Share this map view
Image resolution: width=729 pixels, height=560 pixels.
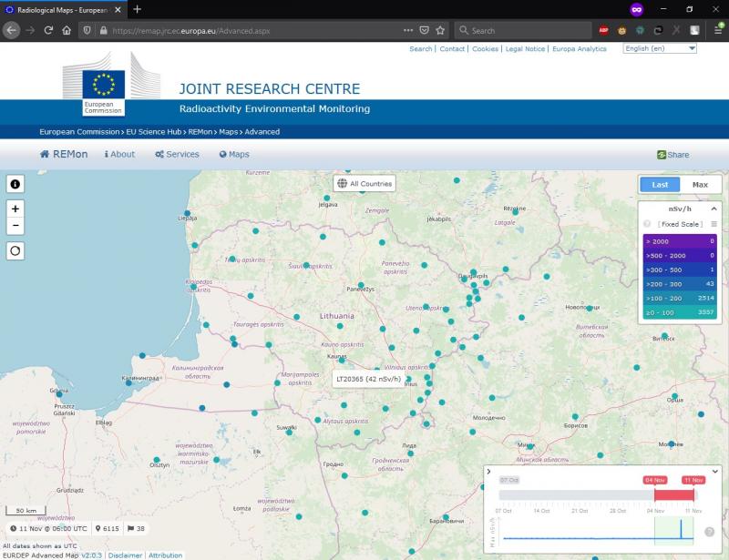[x=673, y=155]
